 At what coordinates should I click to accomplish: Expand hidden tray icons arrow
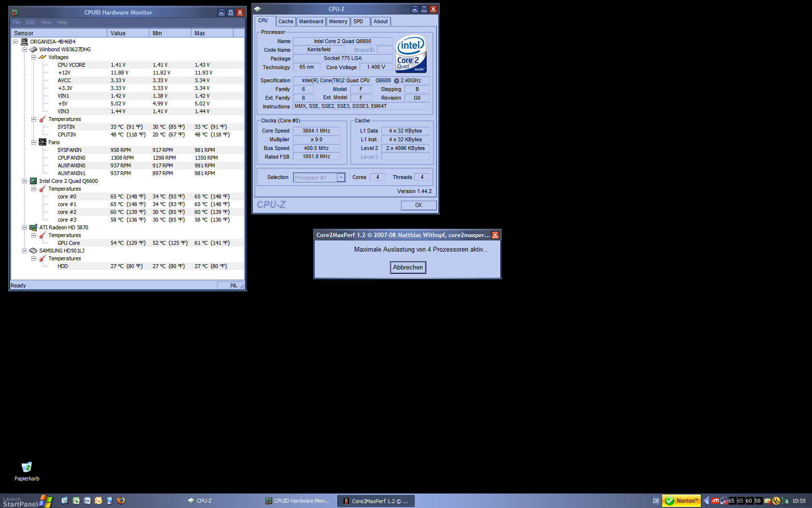pyautogui.click(x=706, y=501)
